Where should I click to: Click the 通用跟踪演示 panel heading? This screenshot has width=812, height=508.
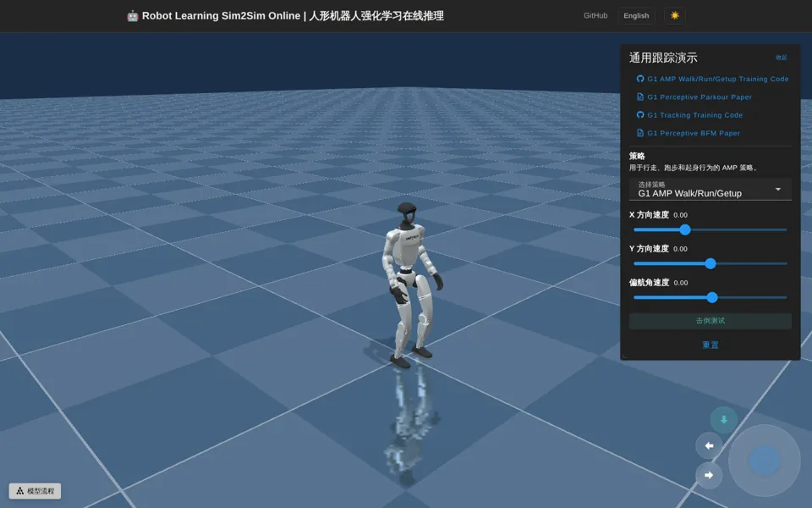[x=663, y=58]
